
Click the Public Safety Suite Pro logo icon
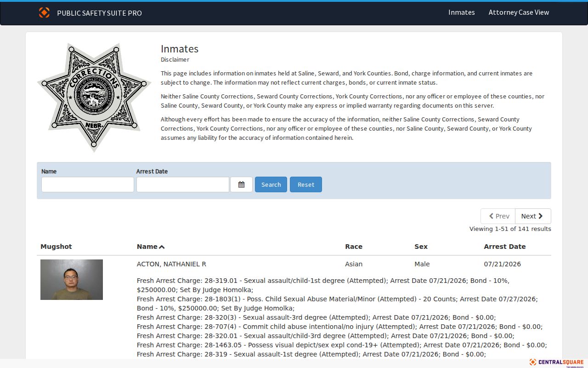point(44,12)
